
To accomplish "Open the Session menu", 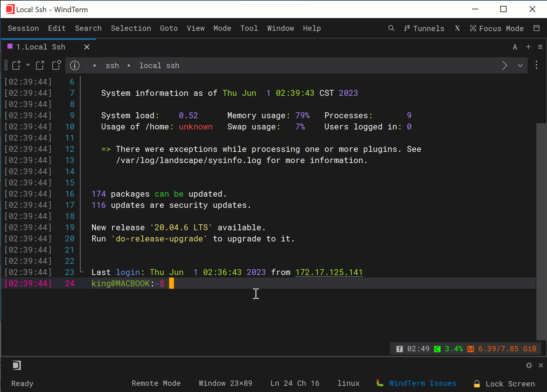I will [x=23, y=28].
